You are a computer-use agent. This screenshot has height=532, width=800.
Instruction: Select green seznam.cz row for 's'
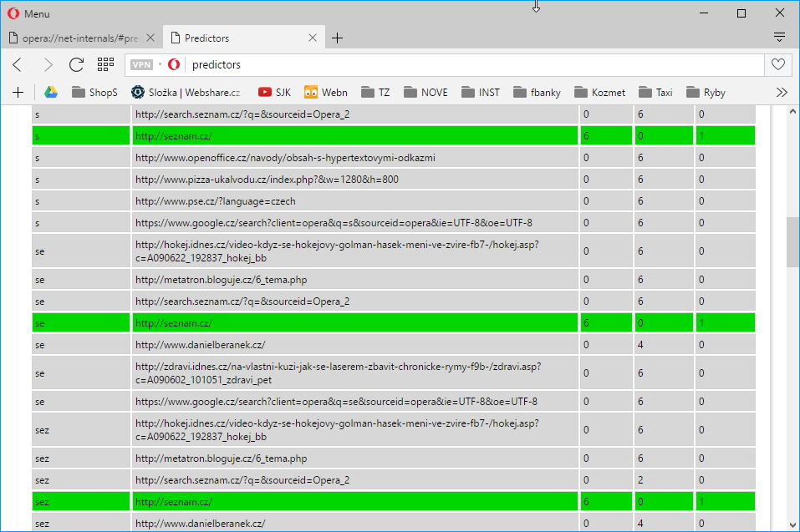coord(394,136)
